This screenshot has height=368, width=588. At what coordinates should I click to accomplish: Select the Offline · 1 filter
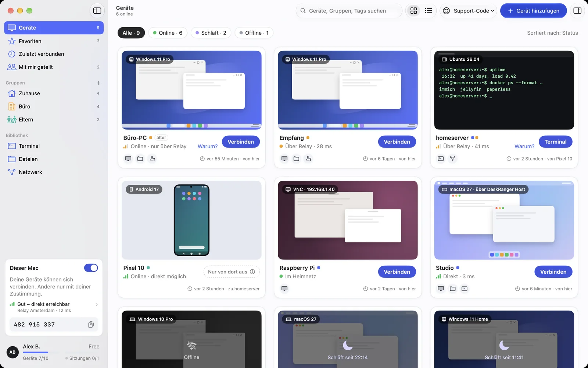coord(254,33)
